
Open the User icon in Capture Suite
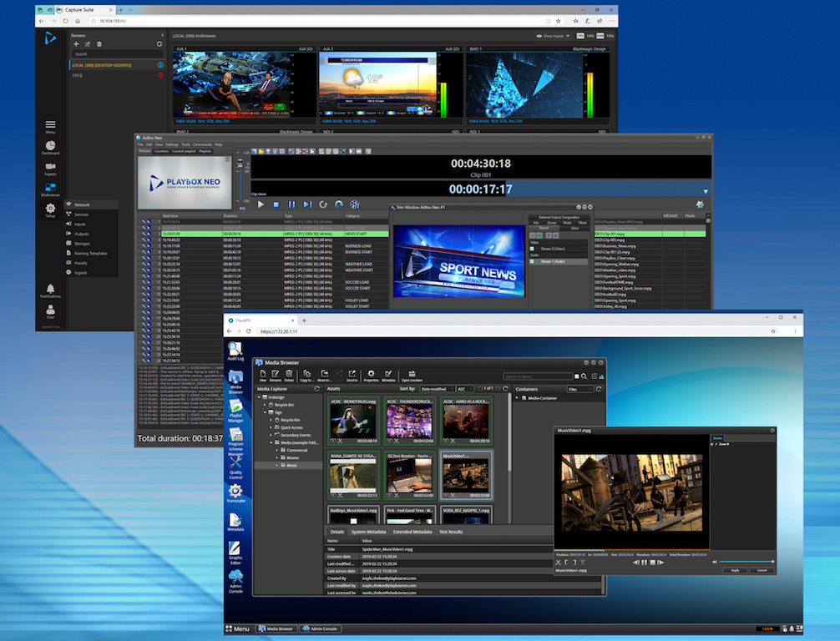point(50,311)
